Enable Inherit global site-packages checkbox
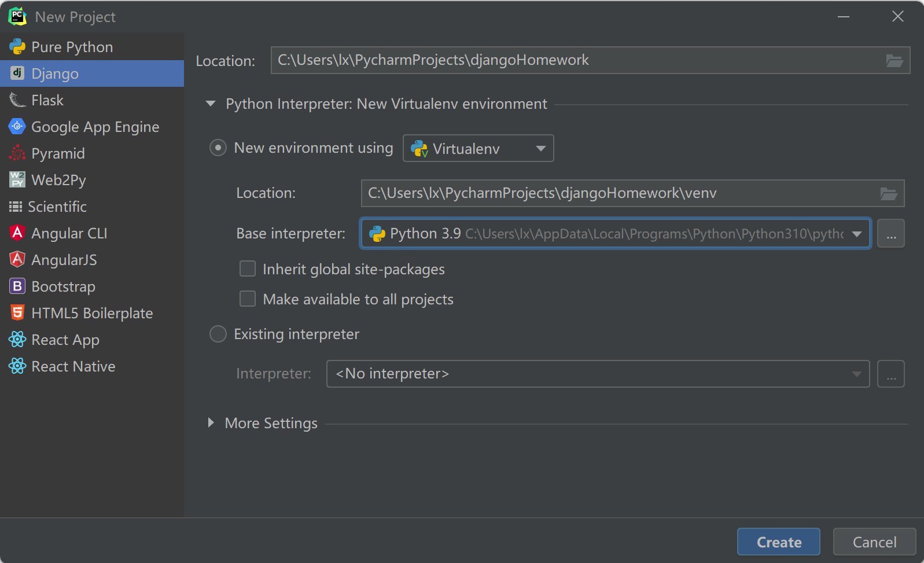924x563 pixels. point(248,268)
